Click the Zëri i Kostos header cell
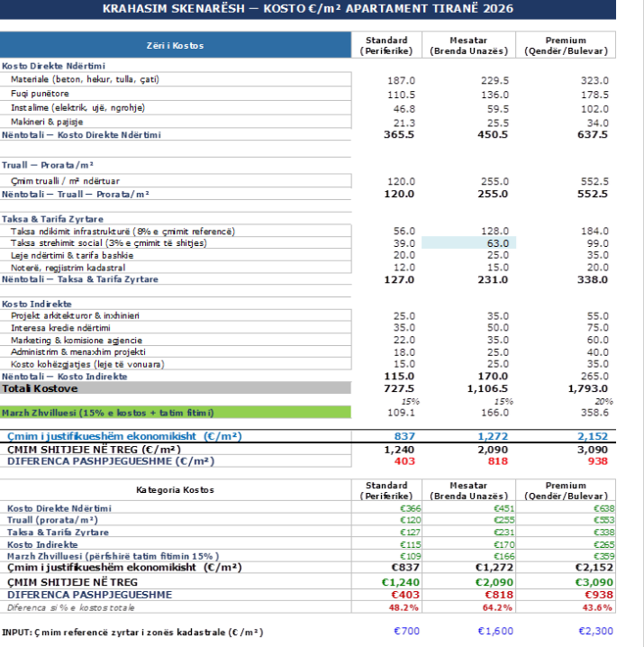 click(x=176, y=45)
